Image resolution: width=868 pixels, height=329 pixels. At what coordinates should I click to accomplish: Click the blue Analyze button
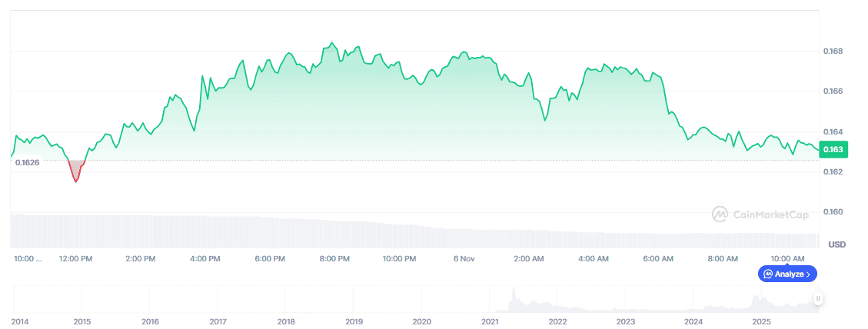point(787,274)
